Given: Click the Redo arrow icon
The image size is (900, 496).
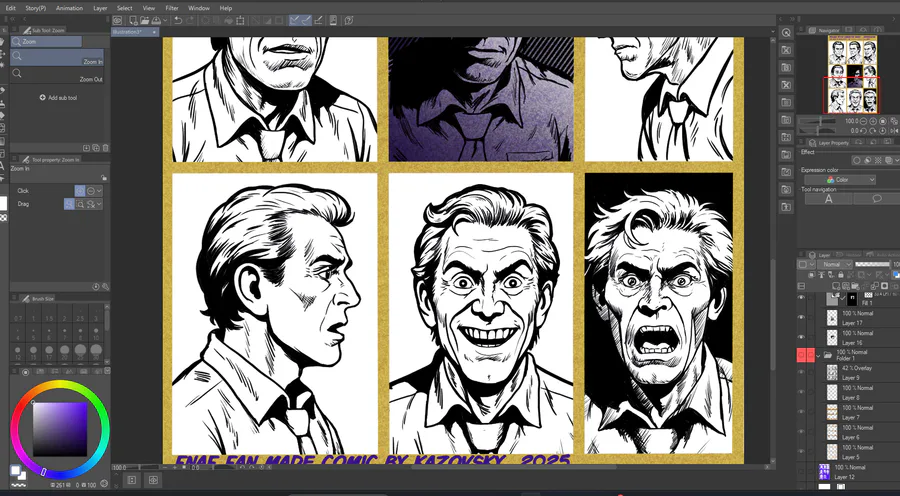Looking at the screenshot, I should click(x=191, y=21).
